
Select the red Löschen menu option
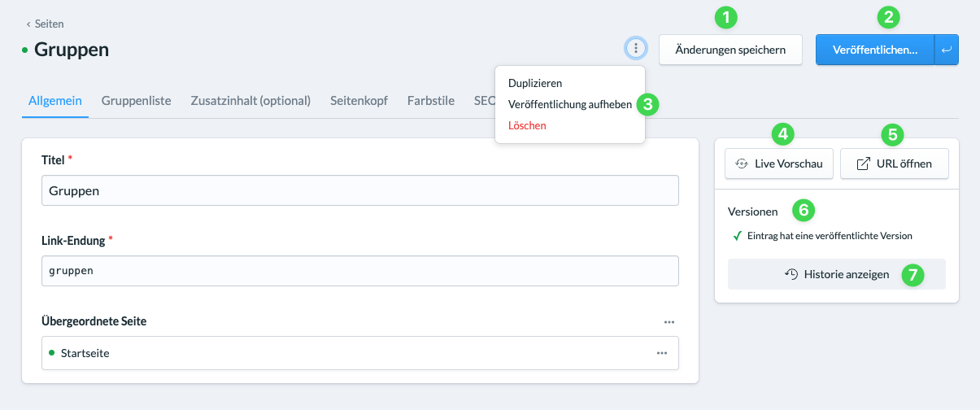(527, 125)
